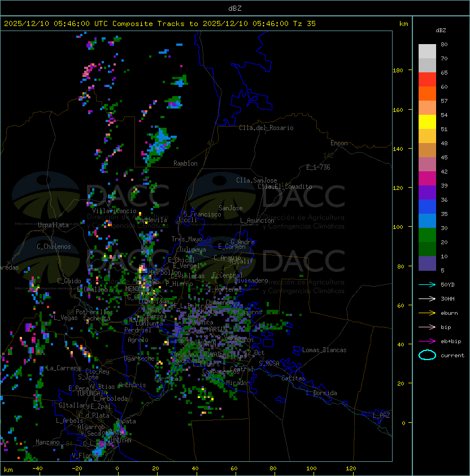The height and width of the screenshot is (476, 470).
Task: Click the 'S_Francisco' map label
Action: click(x=202, y=215)
